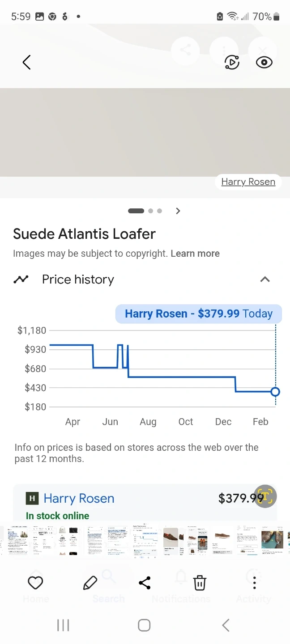Select today's price point on graph

point(275,392)
